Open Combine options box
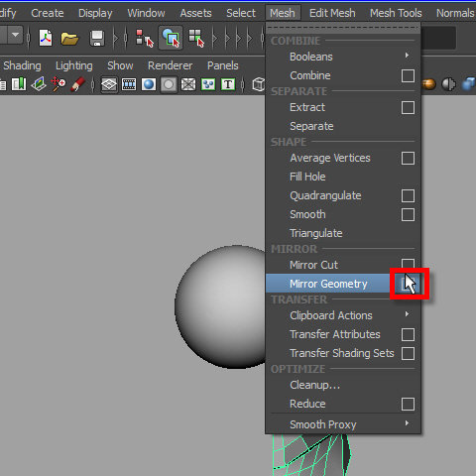This screenshot has width=476, height=476. tap(408, 75)
